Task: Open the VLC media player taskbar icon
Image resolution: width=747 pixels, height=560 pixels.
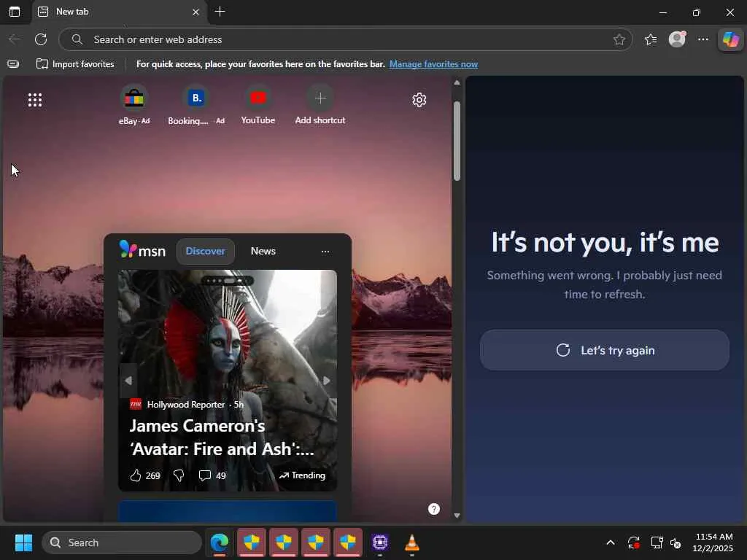Action: click(411, 542)
